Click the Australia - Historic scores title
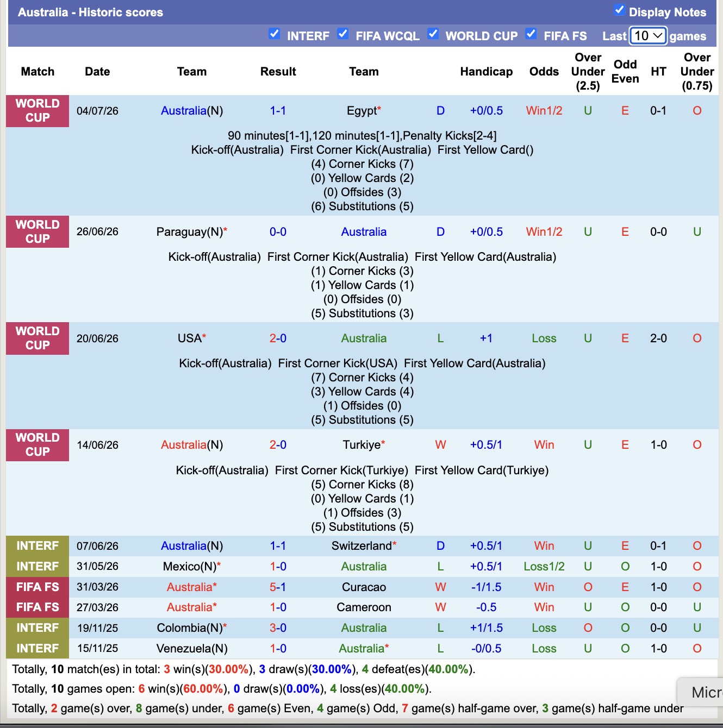Screen dimensions: 723x728 (x=90, y=12)
